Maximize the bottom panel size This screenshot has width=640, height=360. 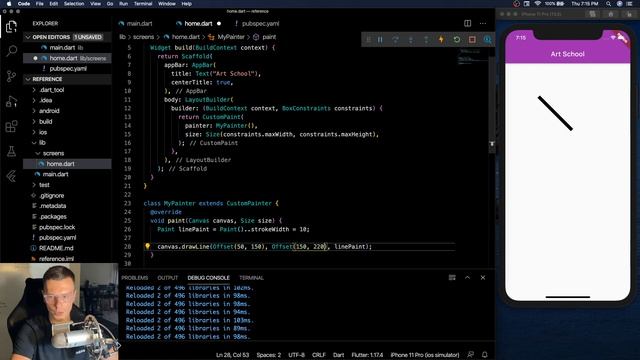pyautogui.click(x=467, y=278)
